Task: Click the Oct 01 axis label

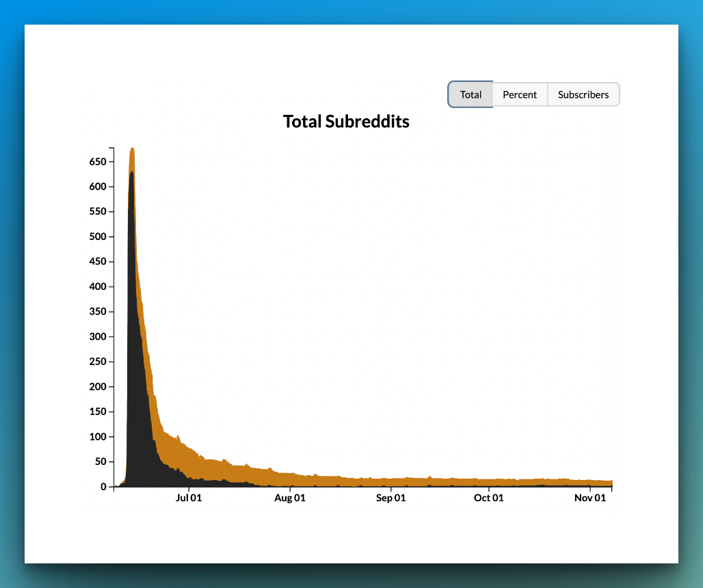Action: [x=489, y=498]
